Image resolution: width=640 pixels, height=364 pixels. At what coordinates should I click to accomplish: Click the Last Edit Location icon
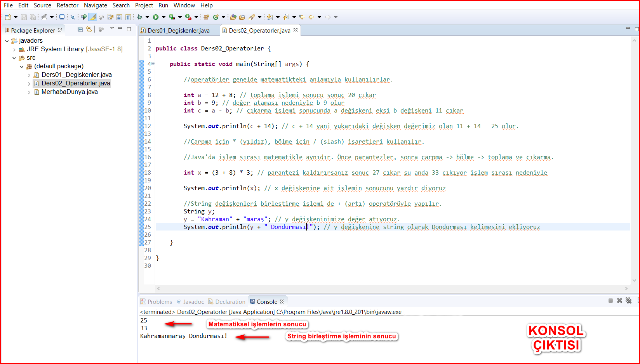tap(302, 17)
